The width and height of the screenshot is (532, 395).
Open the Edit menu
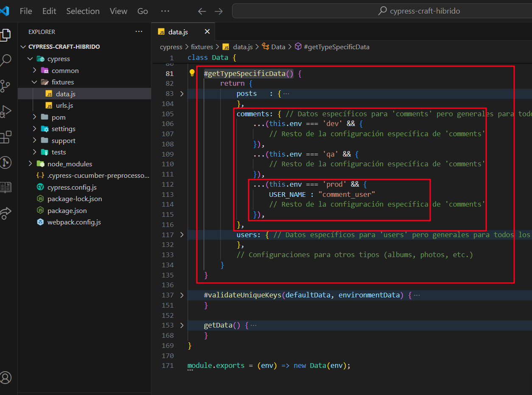pyautogui.click(x=49, y=11)
